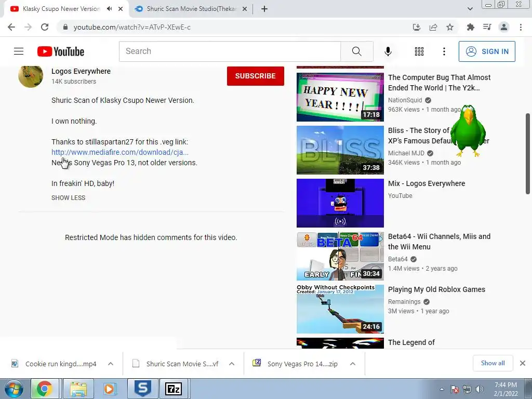Open Michael MJD channel name
The height and width of the screenshot is (399, 532).
click(406, 153)
